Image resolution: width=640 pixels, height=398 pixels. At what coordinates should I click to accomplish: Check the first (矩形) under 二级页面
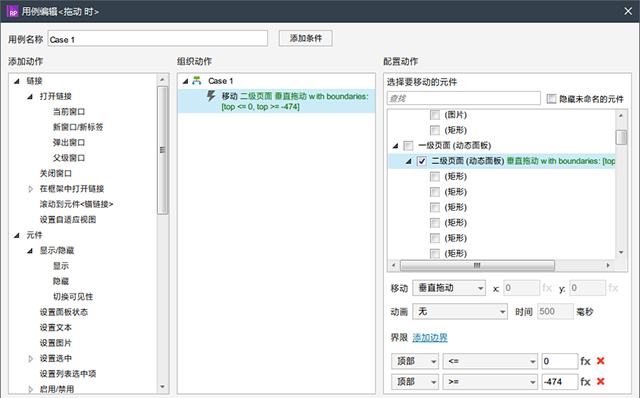[435, 177]
